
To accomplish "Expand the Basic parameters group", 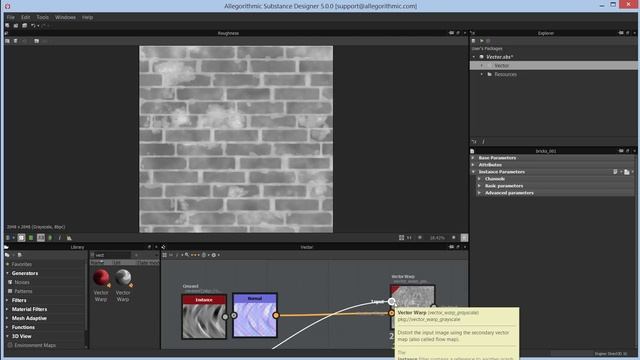I will (480, 186).
